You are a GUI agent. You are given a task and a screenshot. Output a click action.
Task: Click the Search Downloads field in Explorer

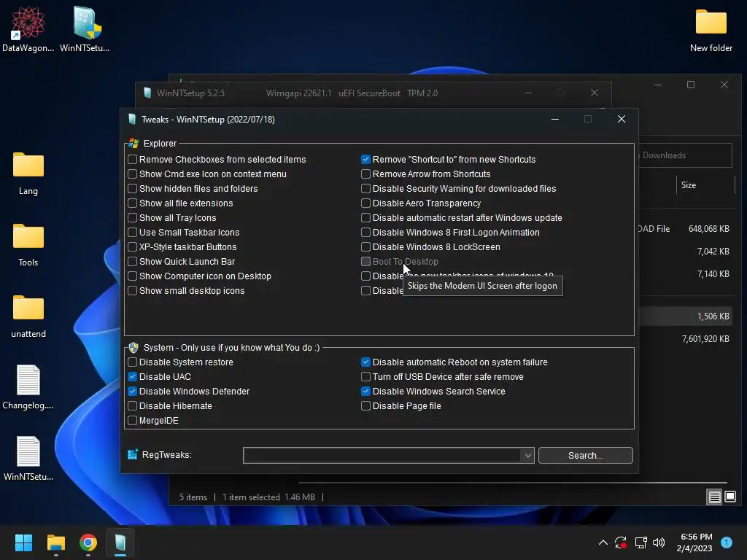click(x=685, y=155)
